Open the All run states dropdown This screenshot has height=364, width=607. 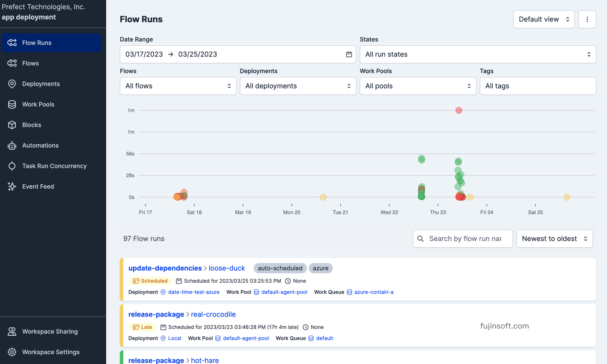[x=477, y=54]
